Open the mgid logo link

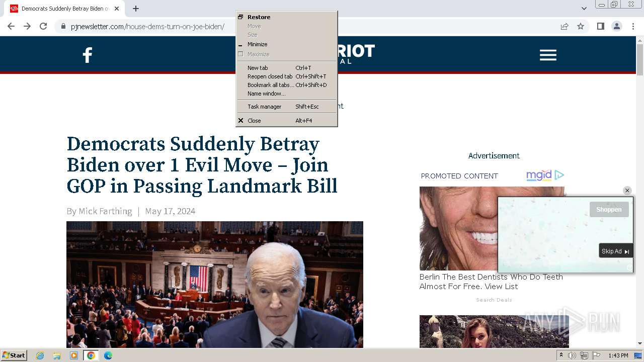click(x=539, y=175)
